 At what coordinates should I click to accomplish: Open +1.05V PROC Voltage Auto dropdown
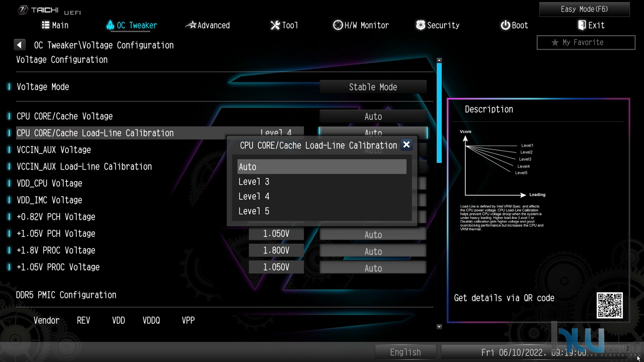coord(373,268)
